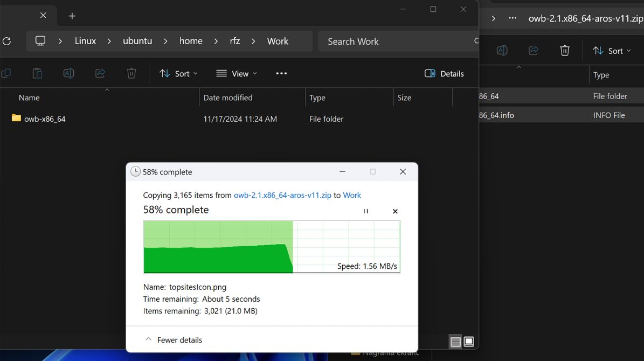The width and height of the screenshot is (644, 361).
Task: Expand chevron before ellipsis in zip window
Action: pyautogui.click(x=494, y=18)
